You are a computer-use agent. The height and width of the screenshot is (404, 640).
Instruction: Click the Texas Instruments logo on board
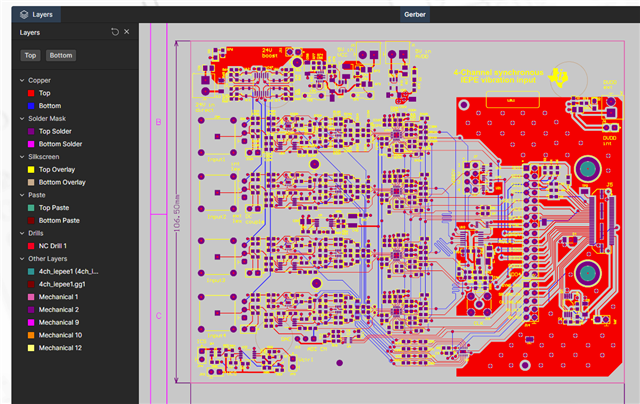tap(558, 77)
